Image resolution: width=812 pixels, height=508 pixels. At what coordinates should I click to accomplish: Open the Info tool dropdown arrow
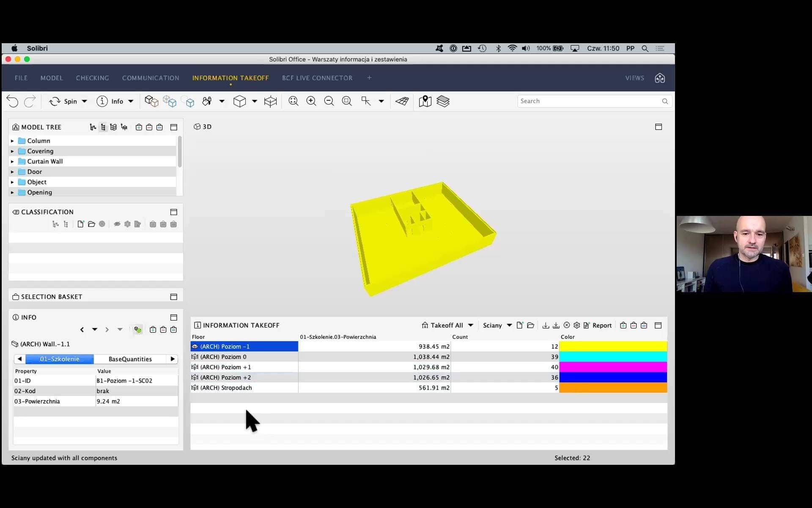tap(131, 101)
